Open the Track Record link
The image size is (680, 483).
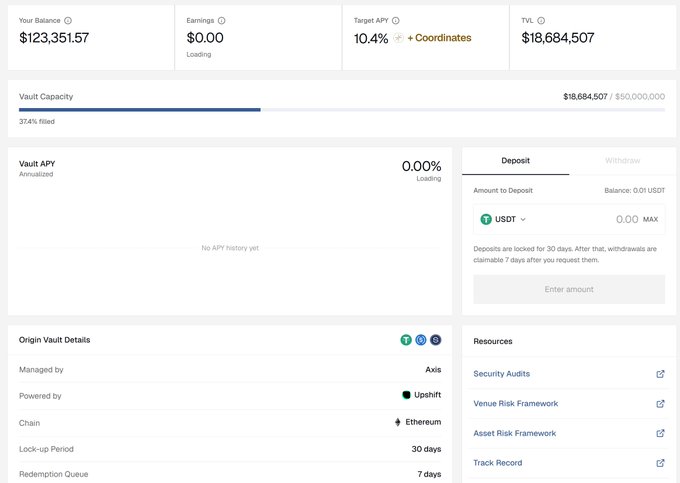498,463
